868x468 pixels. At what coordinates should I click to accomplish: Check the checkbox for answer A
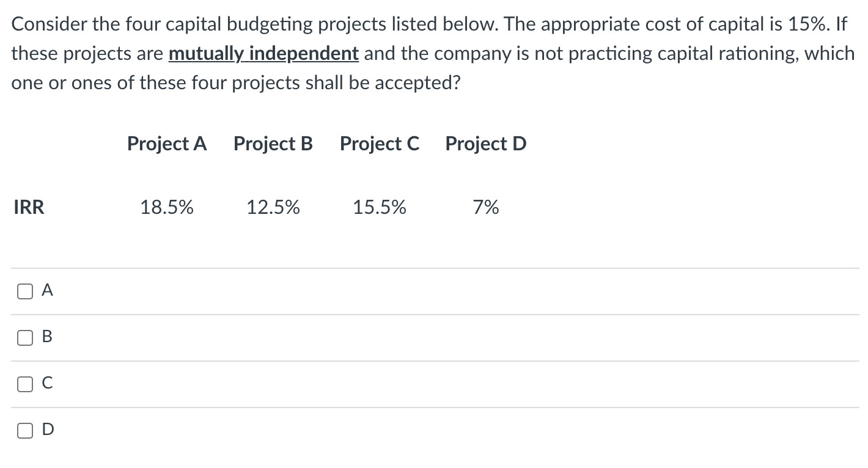[24, 292]
